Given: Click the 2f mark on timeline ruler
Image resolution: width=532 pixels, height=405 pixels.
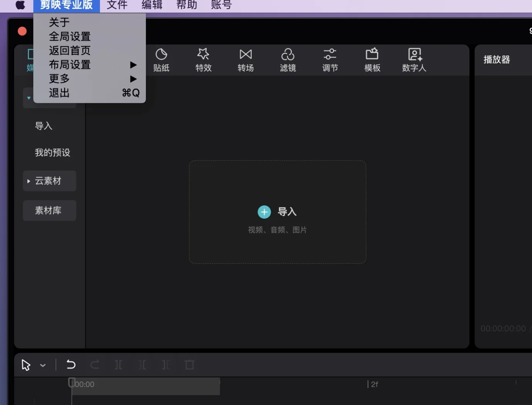Looking at the screenshot, I should point(373,384).
